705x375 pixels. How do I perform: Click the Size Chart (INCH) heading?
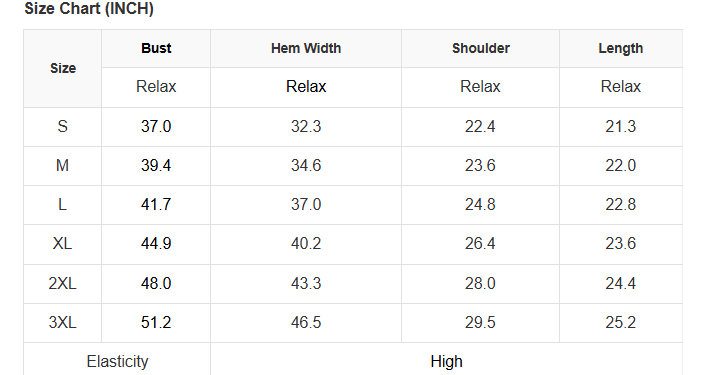click(x=89, y=9)
